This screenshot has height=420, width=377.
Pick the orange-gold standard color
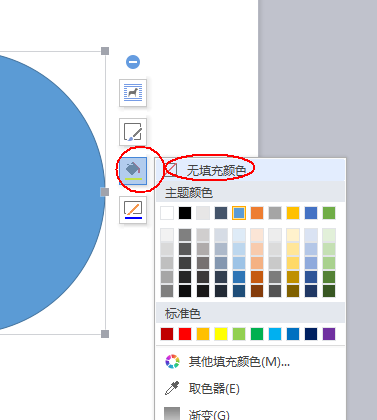click(203, 334)
